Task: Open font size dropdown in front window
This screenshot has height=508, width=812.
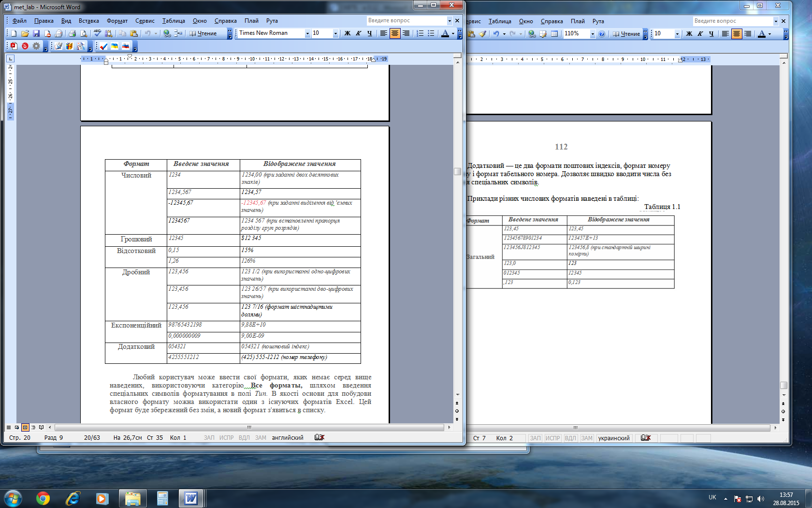Action: [x=335, y=33]
